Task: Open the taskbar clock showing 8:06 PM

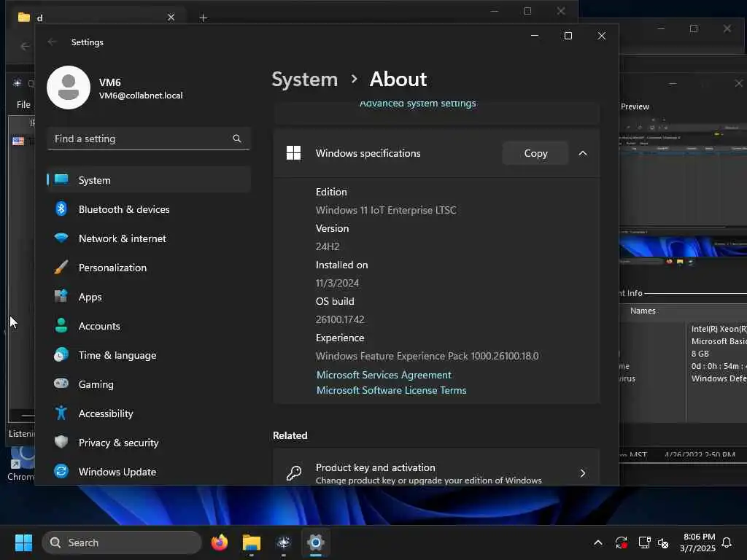Action: (698, 542)
